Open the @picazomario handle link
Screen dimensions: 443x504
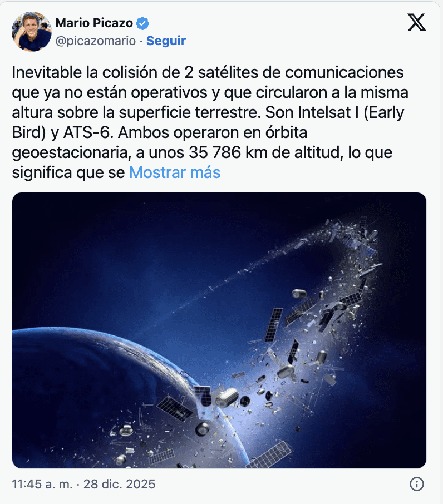click(96, 41)
